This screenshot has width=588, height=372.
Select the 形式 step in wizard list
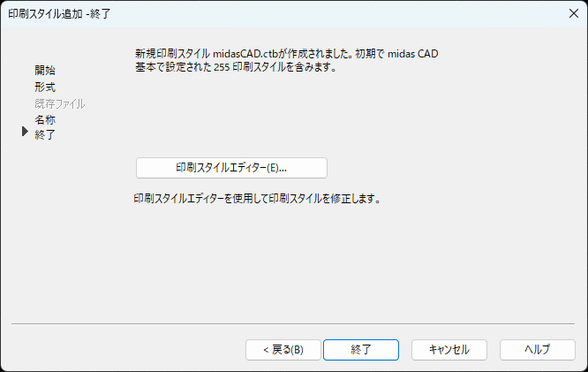(x=45, y=87)
